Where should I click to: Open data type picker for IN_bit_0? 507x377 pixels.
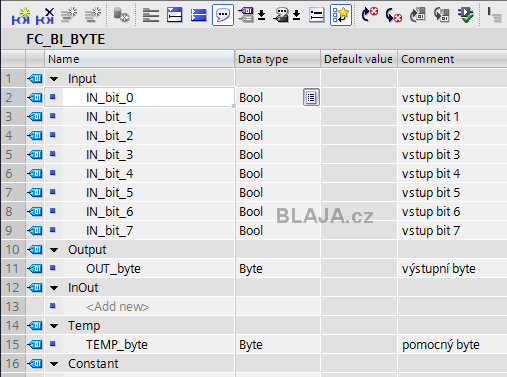(311, 97)
